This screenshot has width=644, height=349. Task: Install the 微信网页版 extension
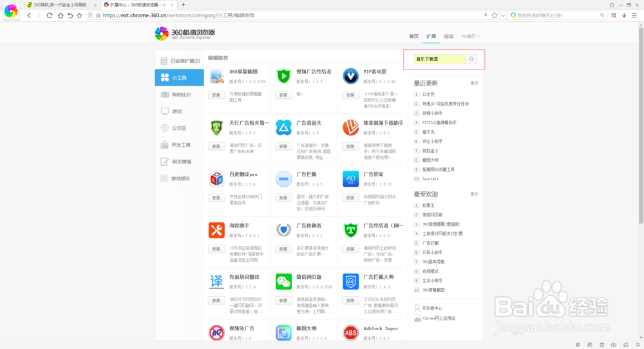(283, 300)
